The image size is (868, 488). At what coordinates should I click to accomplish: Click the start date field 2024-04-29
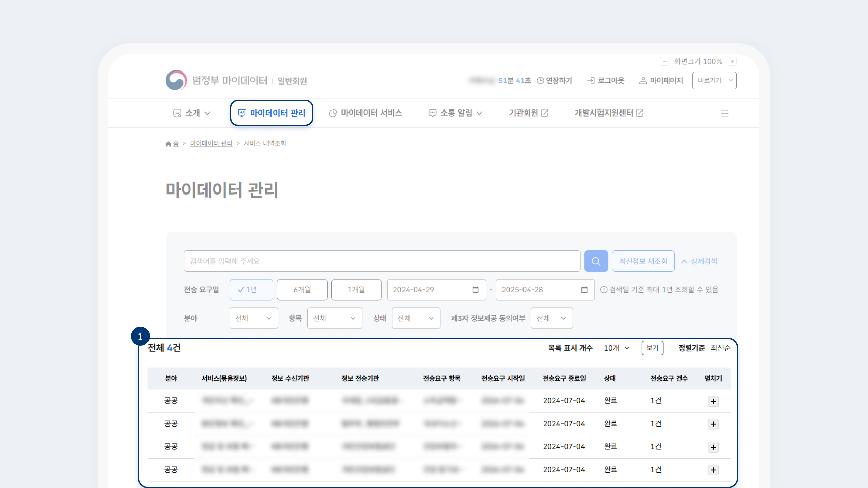[x=436, y=290]
